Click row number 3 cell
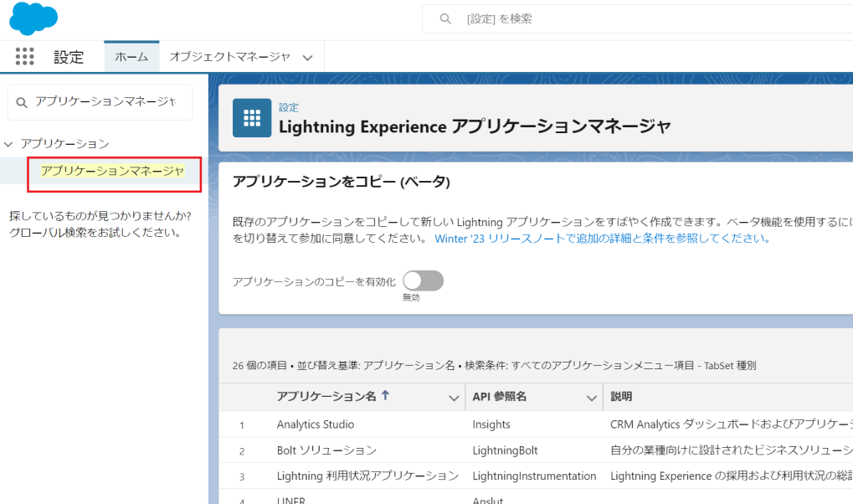Screen dimensions: 853x504 [x=242, y=476]
